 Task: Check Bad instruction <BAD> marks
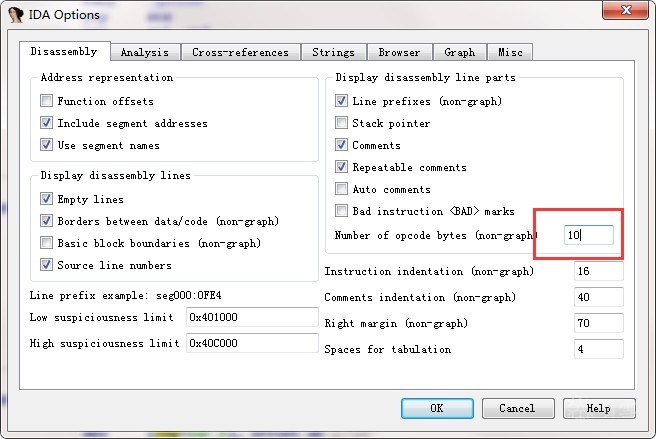tap(341, 211)
